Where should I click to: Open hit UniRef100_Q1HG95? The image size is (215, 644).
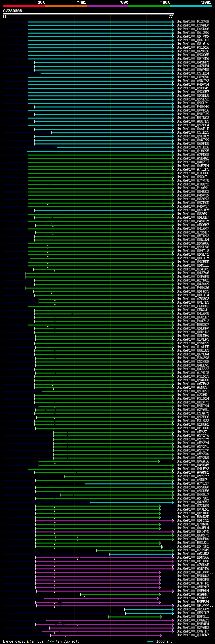[x=193, y=151]
